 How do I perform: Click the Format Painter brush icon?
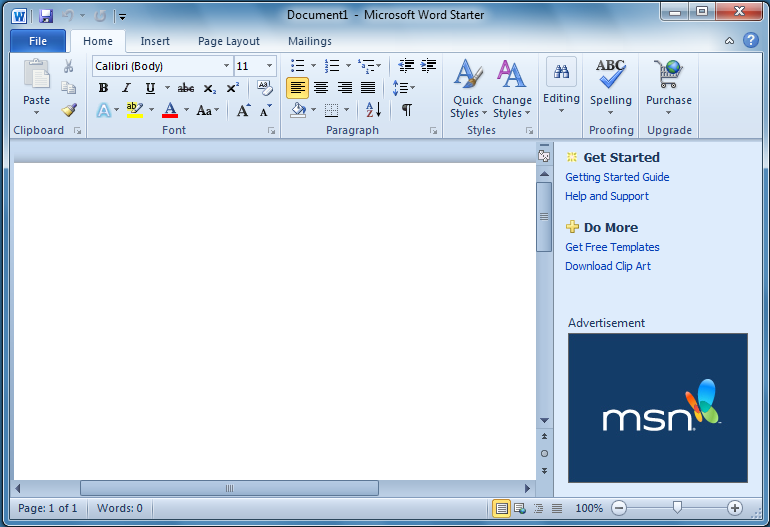click(68, 110)
